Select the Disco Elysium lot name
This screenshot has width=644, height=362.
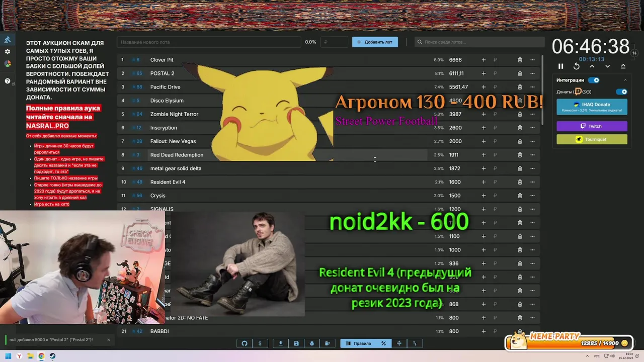(167, 101)
